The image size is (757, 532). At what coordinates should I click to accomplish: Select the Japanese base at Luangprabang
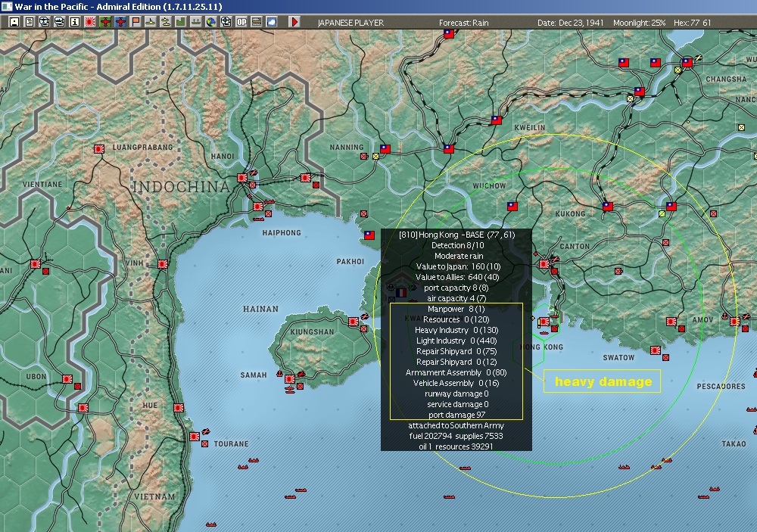pyautogui.click(x=99, y=149)
